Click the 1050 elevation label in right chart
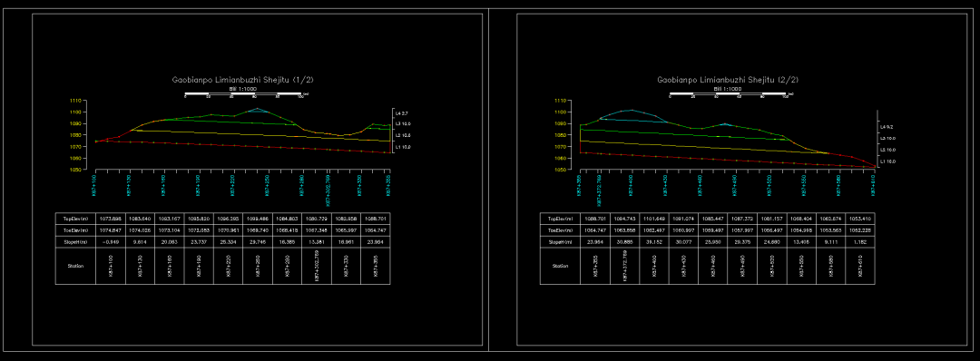The height and width of the screenshot is (361, 980). click(561, 170)
